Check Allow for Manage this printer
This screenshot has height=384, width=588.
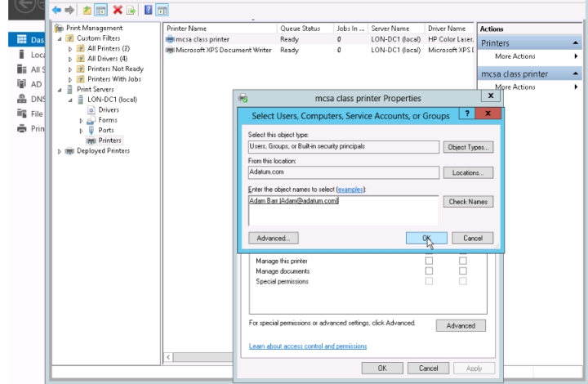[x=429, y=260]
